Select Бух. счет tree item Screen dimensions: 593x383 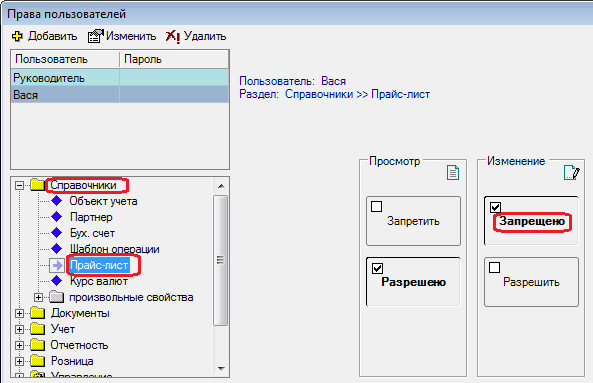(92, 233)
